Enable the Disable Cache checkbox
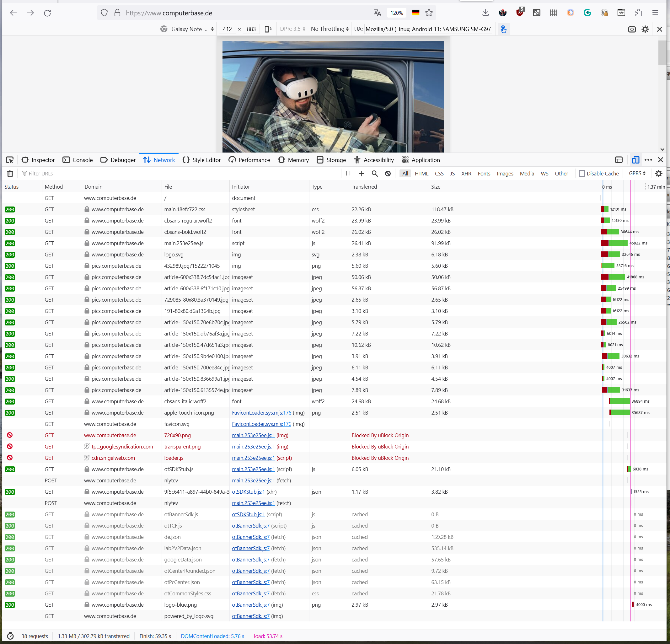670x644 pixels. [x=582, y=174]
